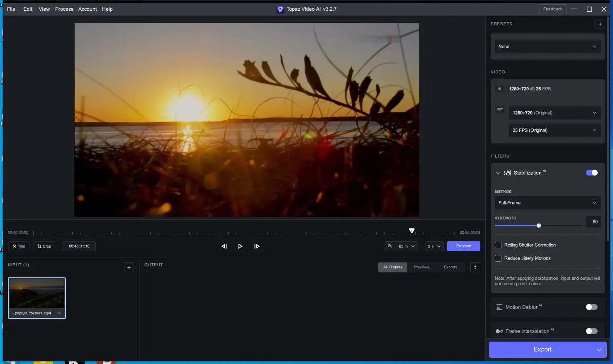The width and height of the screenshot is (613, 364).
Task: Step back one frame
Action: (224, 246)
